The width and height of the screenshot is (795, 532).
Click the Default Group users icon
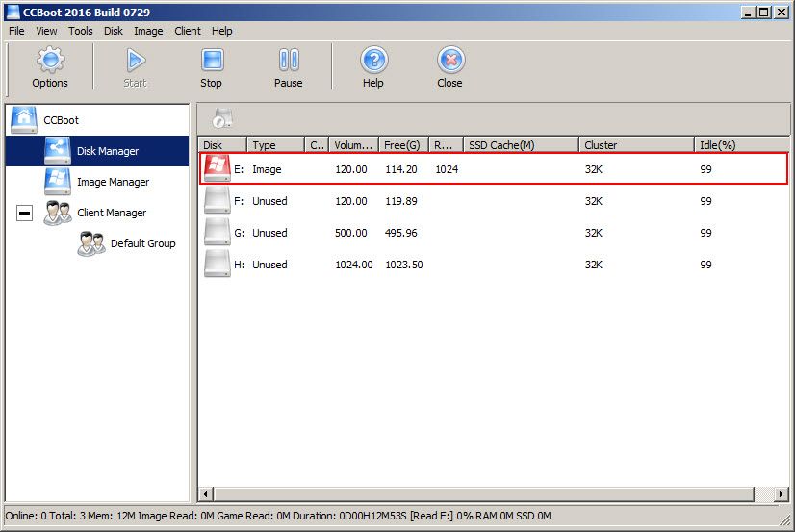91,243
